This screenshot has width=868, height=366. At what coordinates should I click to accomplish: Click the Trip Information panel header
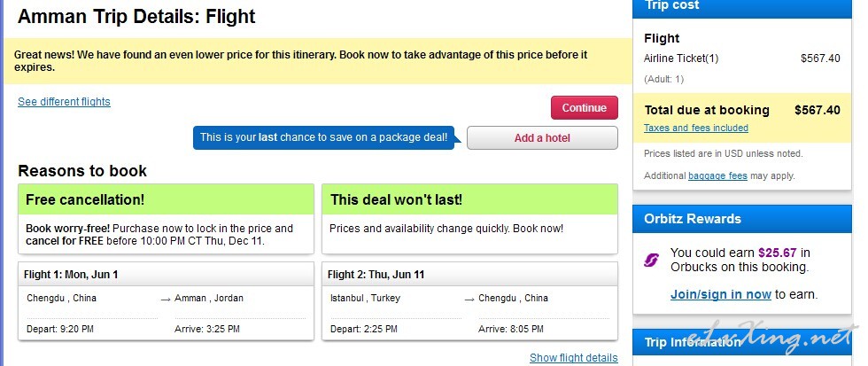coord(742,343)
